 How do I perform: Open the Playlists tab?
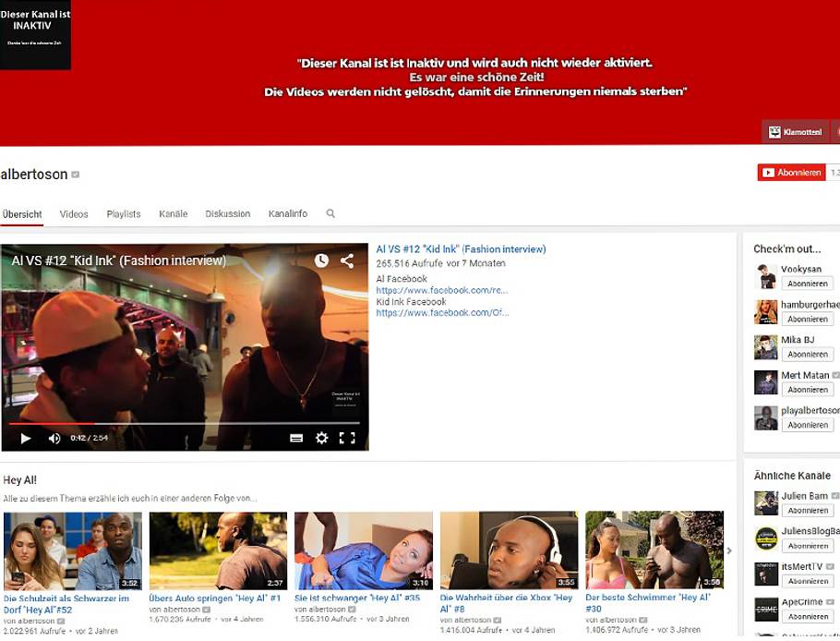point(124,214)
